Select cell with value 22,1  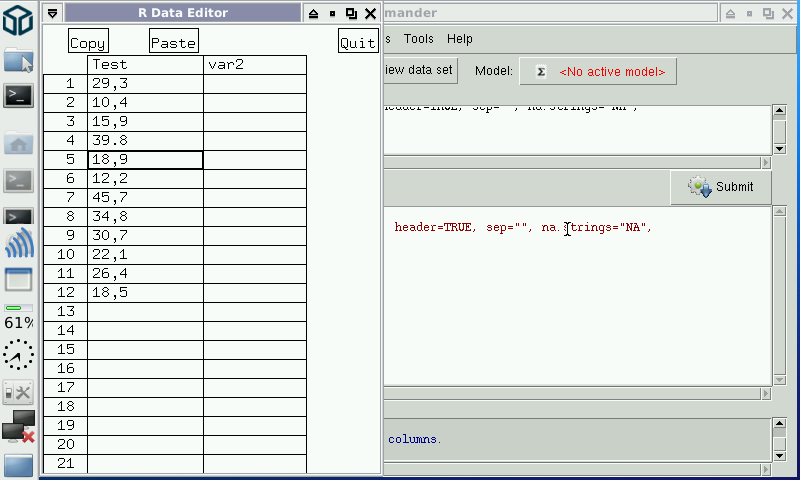click(145, 255)
